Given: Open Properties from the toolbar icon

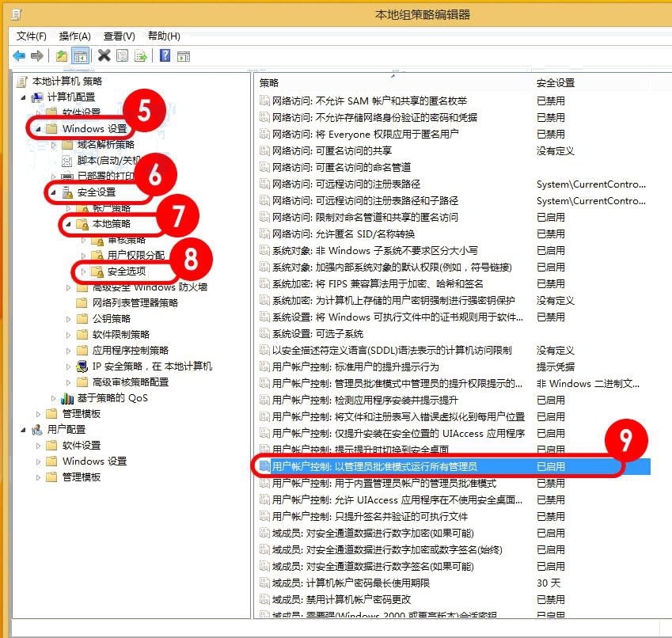Looking at the screenshot, I should tap(123, 55).
